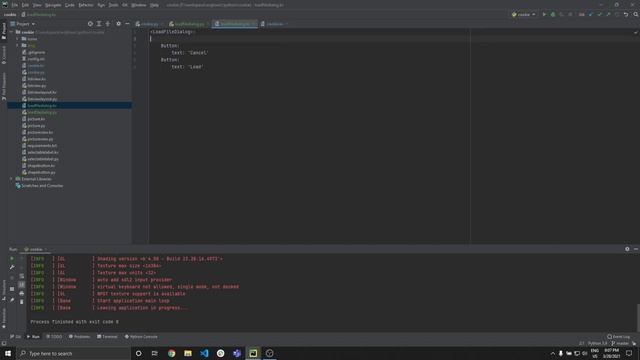Hide the Run panel with minus icon
The height and width of the screenshot is (360, 640).
click(636, 249)
